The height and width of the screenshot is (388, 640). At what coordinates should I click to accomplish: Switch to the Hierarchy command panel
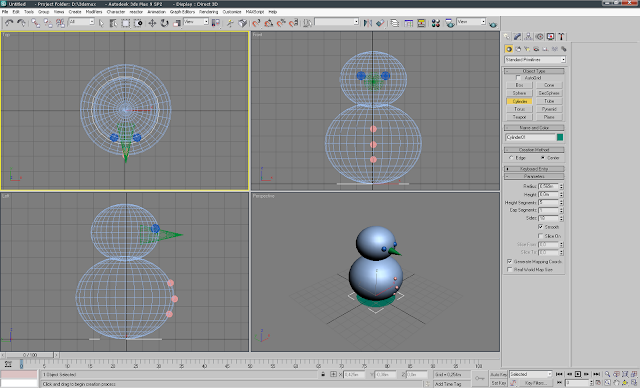tap(528, 37)
